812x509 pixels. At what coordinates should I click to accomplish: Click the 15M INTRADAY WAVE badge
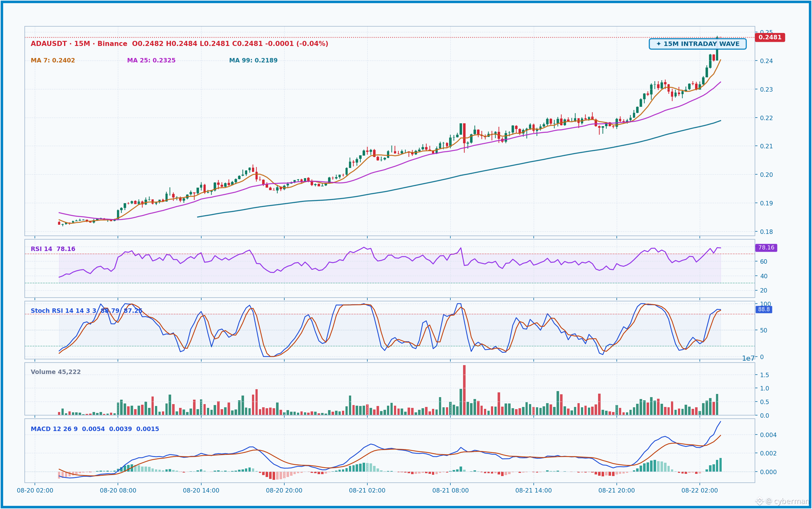[x=698, y=44]
